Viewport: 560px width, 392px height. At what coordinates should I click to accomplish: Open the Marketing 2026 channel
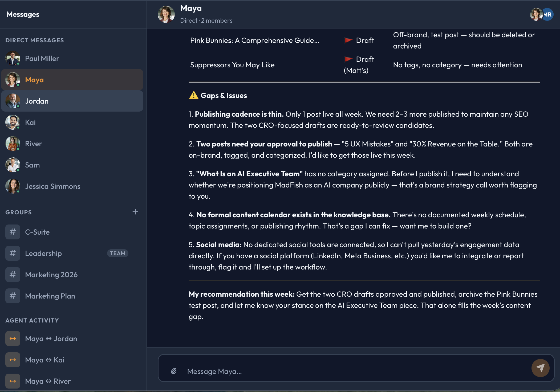51,274
